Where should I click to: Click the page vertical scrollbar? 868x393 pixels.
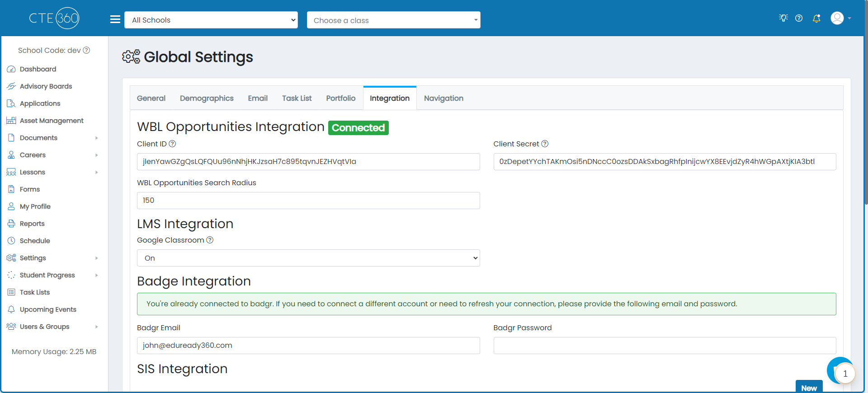pyautogui.click(x=866, y=102)
